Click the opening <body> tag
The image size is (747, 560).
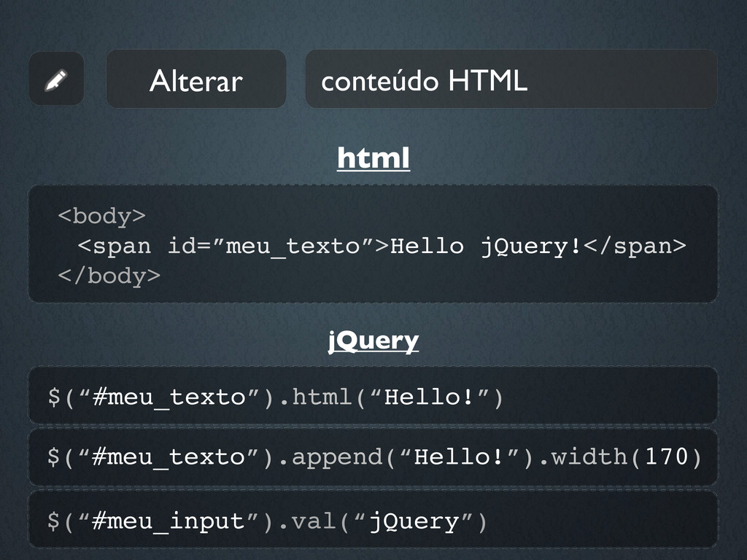coord(101,216)
